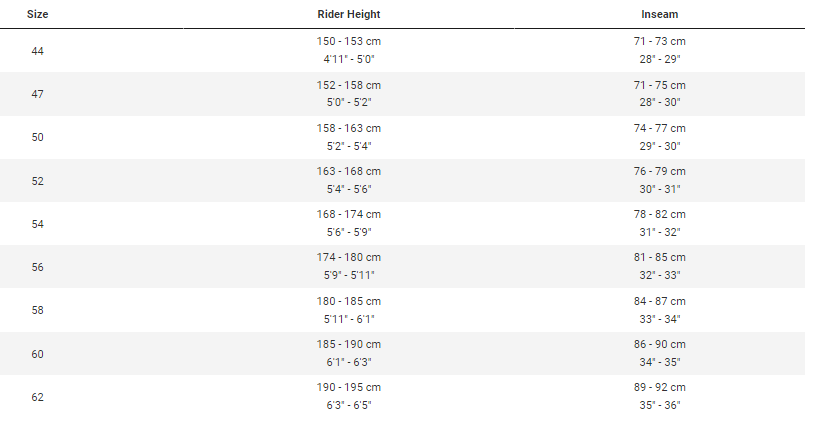The width and height of the screenshot is (818, 430).
Task: Select size 58 cell
Action: pos(38,310)
